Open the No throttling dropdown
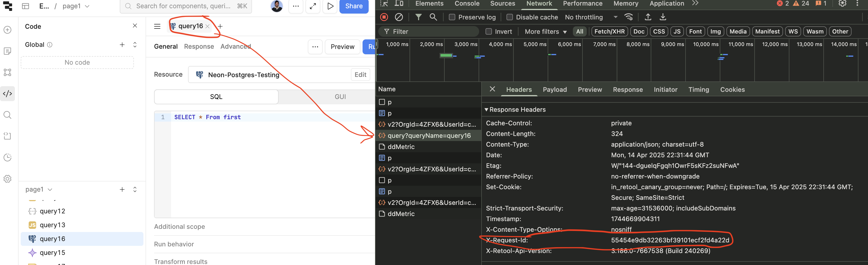The image size is (868, 265). coord(591,17)
